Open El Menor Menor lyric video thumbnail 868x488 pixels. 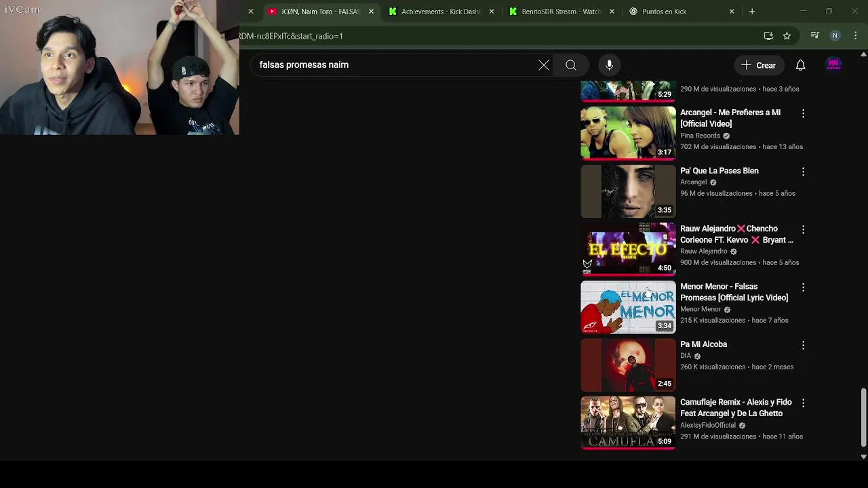pos(628,307)
